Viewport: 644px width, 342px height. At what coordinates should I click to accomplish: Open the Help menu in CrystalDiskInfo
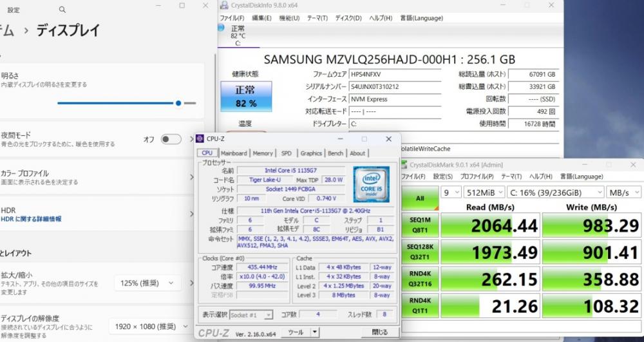(x=381, y=18)
